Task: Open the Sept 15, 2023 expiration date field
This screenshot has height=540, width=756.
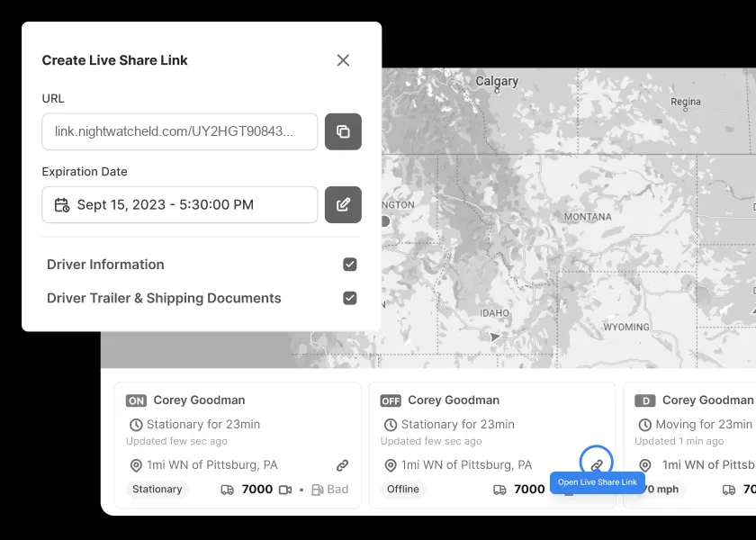Action: pos(179,204)
